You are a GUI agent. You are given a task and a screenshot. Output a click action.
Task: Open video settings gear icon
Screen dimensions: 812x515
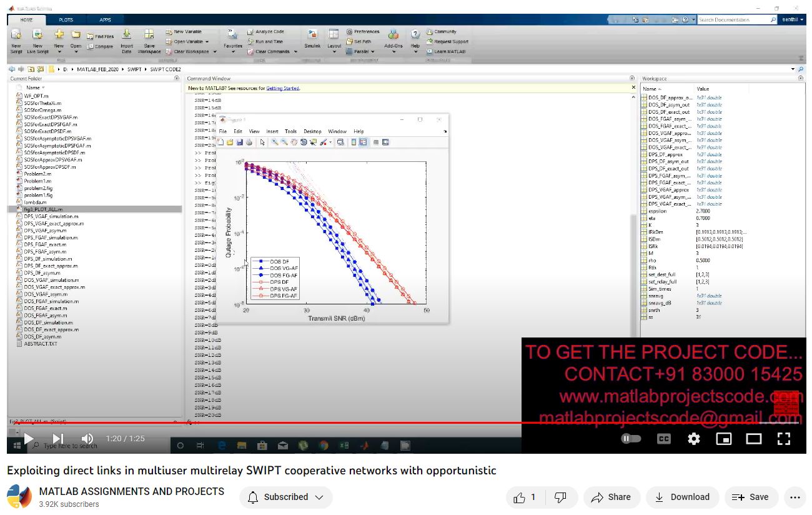694,439
